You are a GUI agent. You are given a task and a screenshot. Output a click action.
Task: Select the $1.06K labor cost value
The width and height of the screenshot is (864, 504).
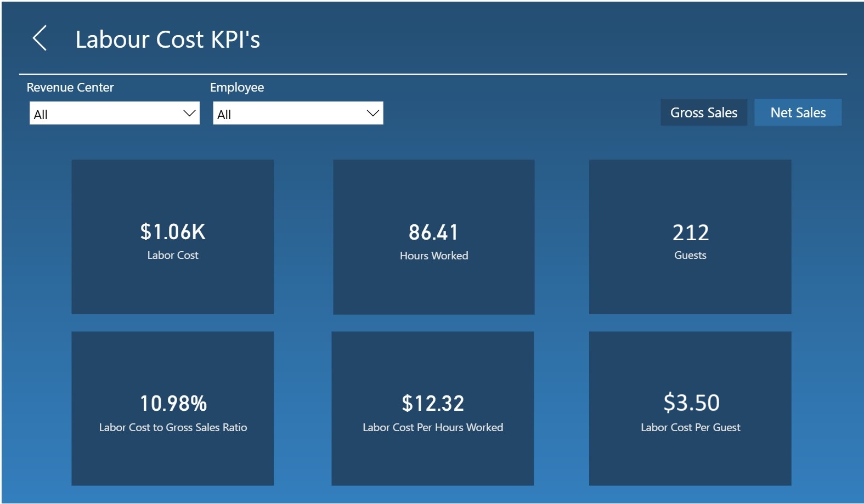point(173,232)
